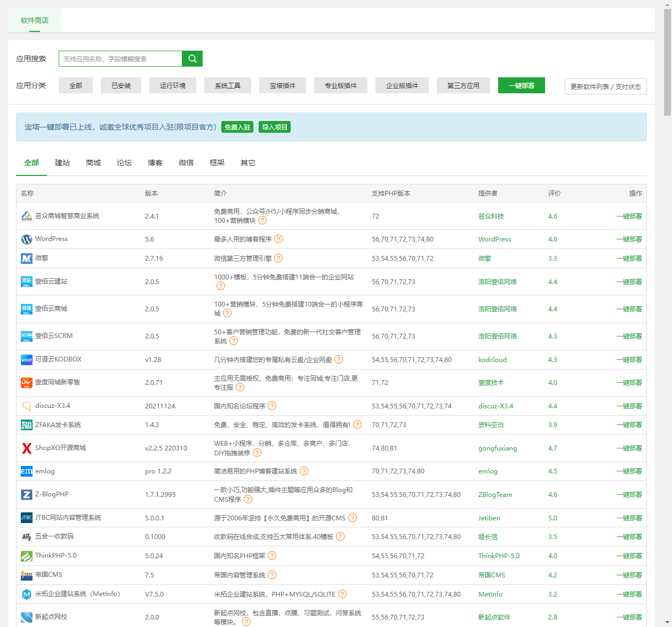Click help icon next to 国内知名论坛程序
672x627 pixels.
(272, 406)
